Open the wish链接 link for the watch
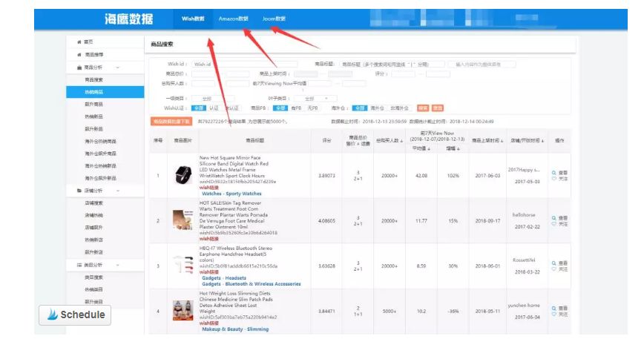Screen dimensions: 644x339 (209, 188)
